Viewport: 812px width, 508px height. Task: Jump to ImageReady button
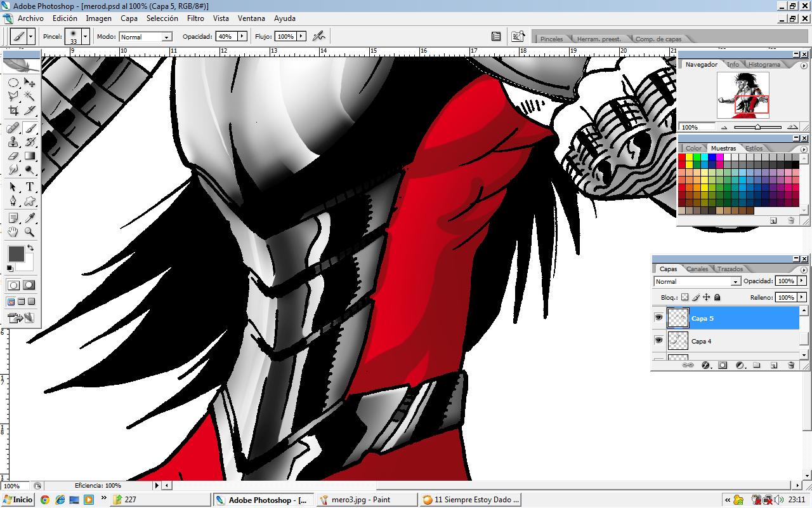coord(21,318)
